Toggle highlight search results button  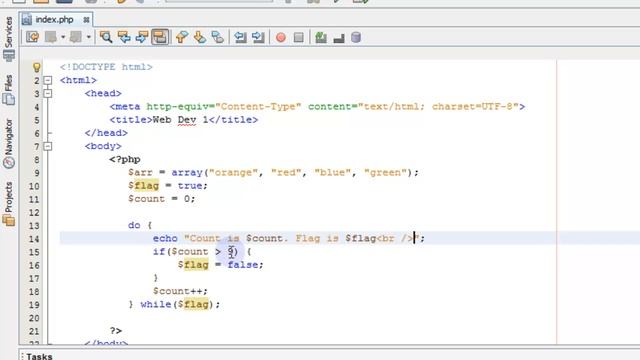[160, 37]
